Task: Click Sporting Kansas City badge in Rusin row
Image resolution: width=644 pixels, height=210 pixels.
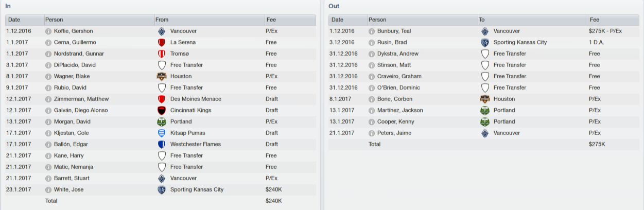Action: (x=484, y=43)
